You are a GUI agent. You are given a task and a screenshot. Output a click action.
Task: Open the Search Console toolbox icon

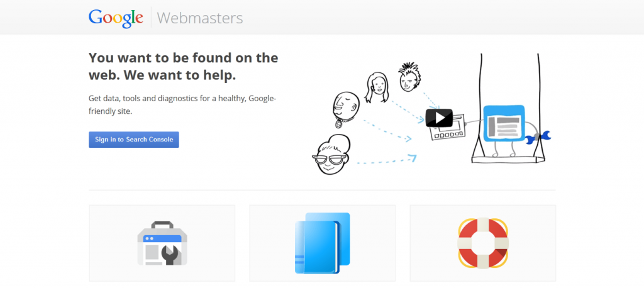click(x=162, y=243)
